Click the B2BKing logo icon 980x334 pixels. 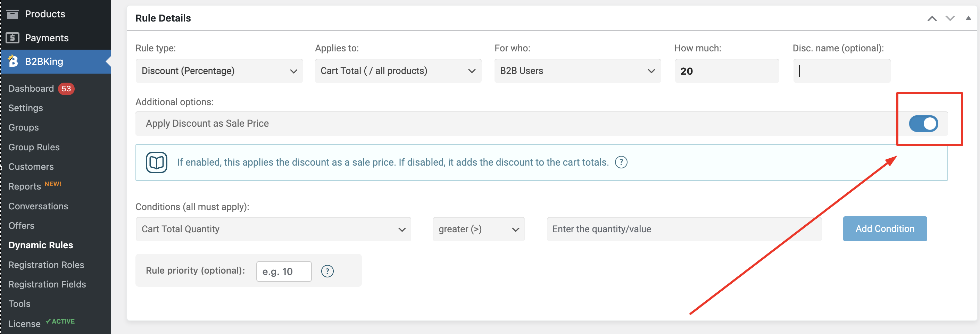coord(13,61)
